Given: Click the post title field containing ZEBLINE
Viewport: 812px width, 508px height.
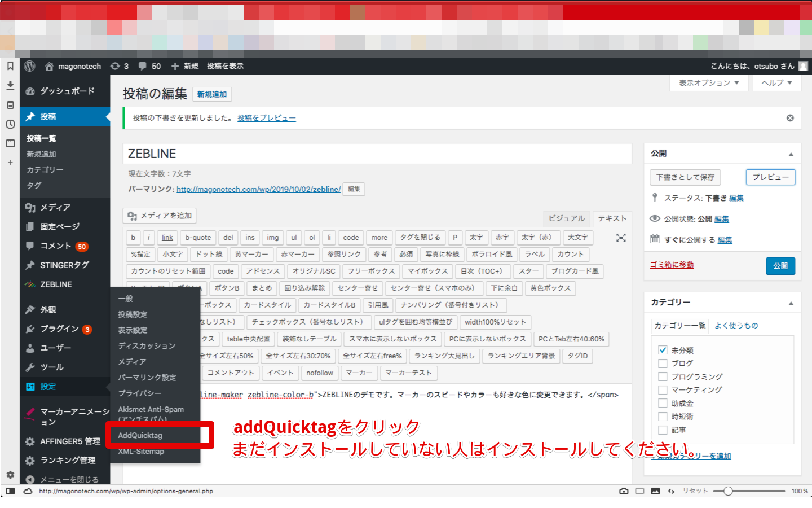Looking at the screenshot, I should tap(377, 154).
